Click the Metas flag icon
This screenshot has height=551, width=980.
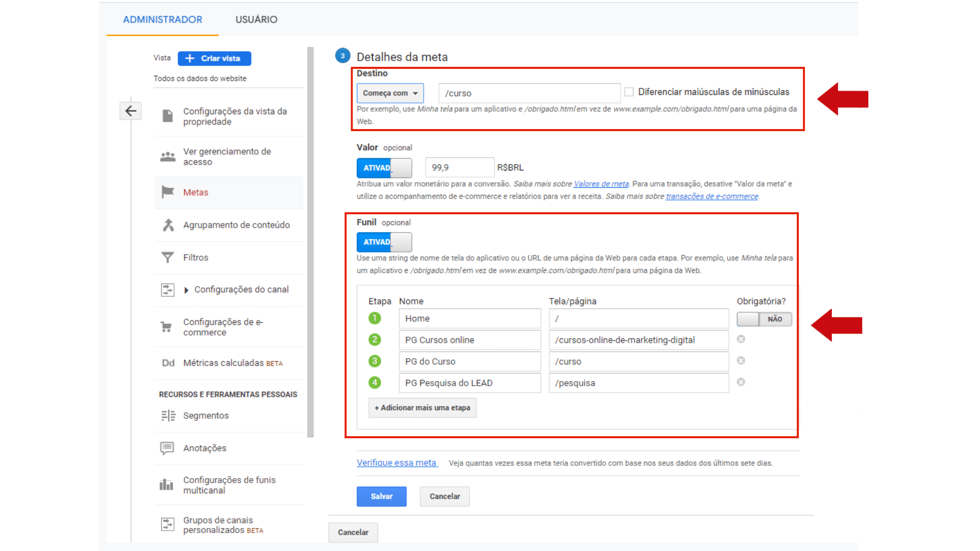(x=167, y=192)
